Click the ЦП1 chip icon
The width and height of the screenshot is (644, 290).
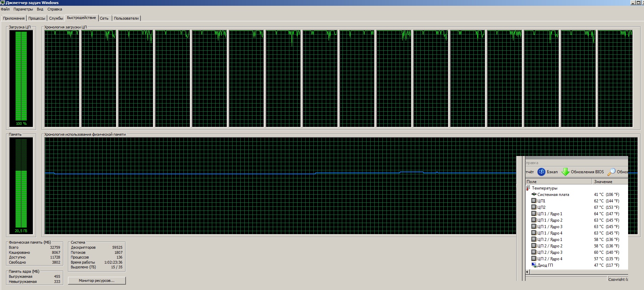tap(534, 201)
